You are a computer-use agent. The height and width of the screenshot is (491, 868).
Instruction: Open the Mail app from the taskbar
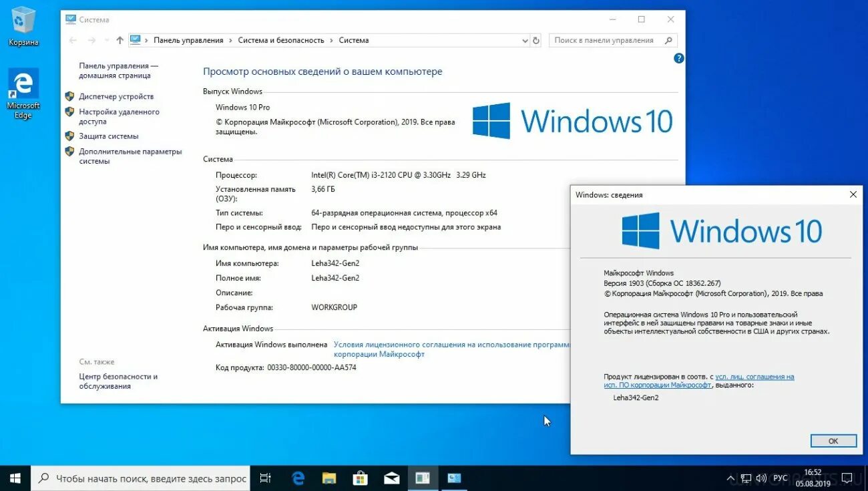[x=391, y=478]
